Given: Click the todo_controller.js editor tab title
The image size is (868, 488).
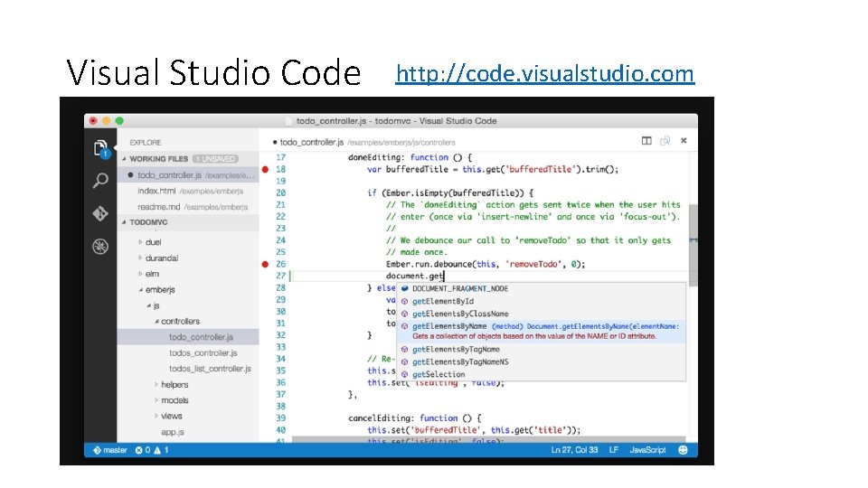Looking at the screenshot, I should 312,142.
